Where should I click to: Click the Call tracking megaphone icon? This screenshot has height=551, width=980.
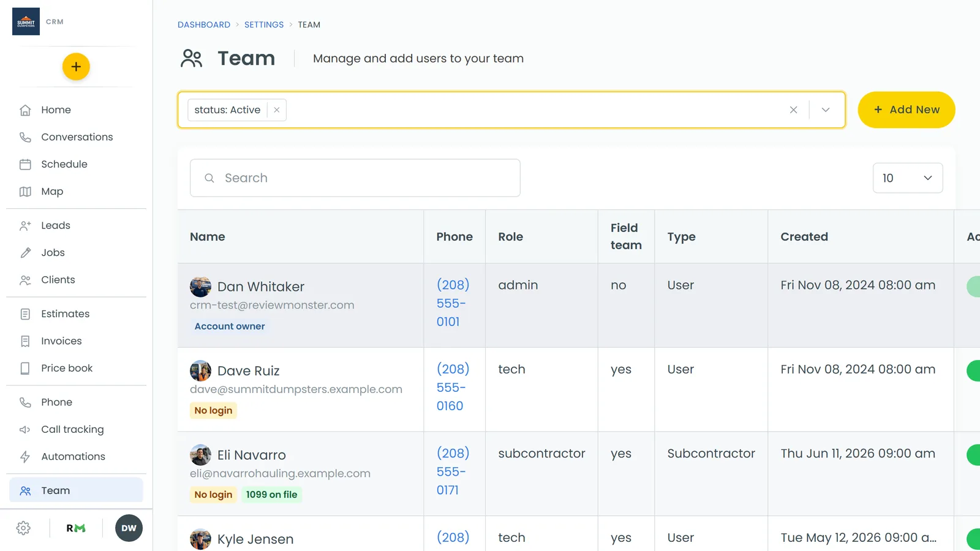(x=25, y=429)
